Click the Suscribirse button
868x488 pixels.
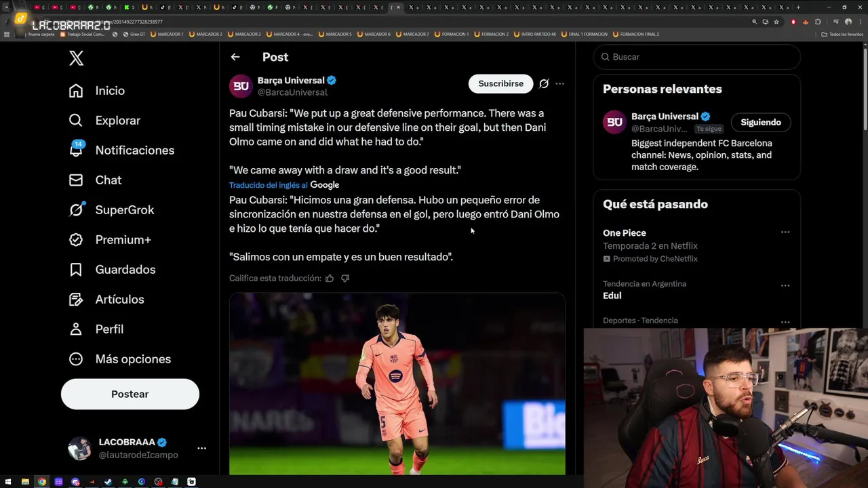(x=501, y=83)
